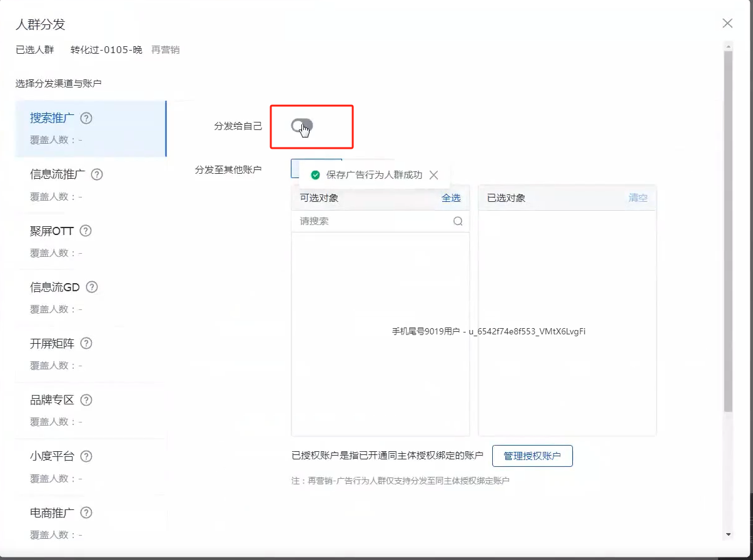753x560 pixels.
Task: Click the 转化过-0105-晚 audience name
Action: (x=106, y=50)
